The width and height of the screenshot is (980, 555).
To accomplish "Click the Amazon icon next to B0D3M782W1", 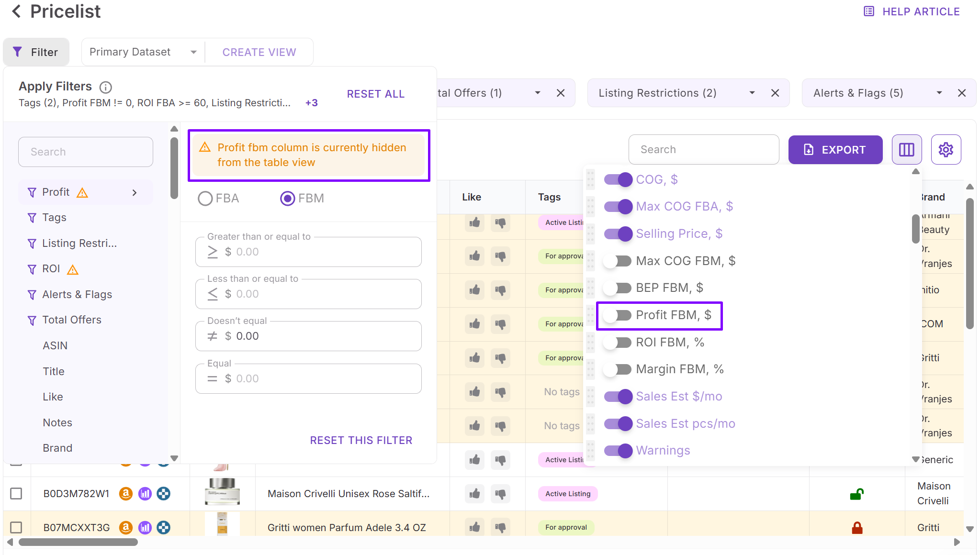I will coord(125,493).
